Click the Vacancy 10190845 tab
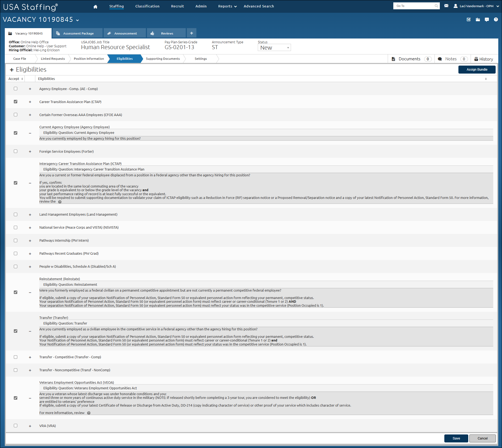 [x=28, y=33]
